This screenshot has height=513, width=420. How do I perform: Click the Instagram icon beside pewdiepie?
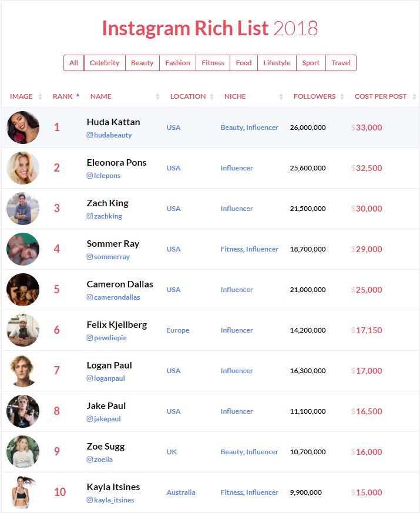click(90, 338)
